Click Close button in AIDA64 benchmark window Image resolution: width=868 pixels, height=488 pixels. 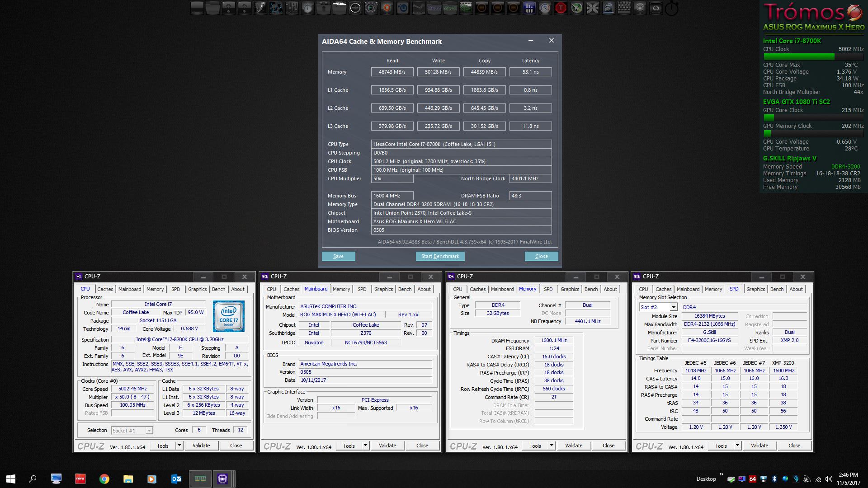541,256
